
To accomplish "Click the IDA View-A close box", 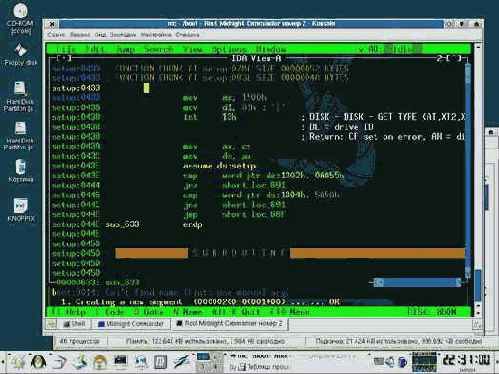I will point(64,59).
